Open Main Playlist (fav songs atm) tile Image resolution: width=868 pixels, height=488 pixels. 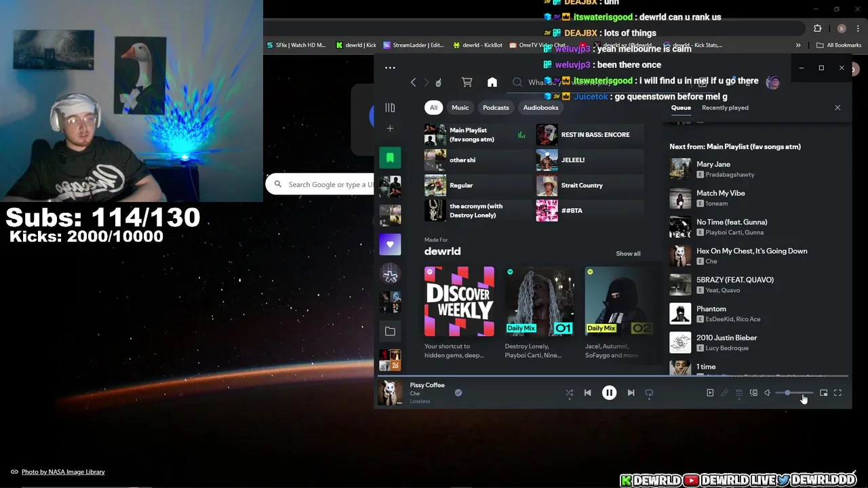coord(477,135)
